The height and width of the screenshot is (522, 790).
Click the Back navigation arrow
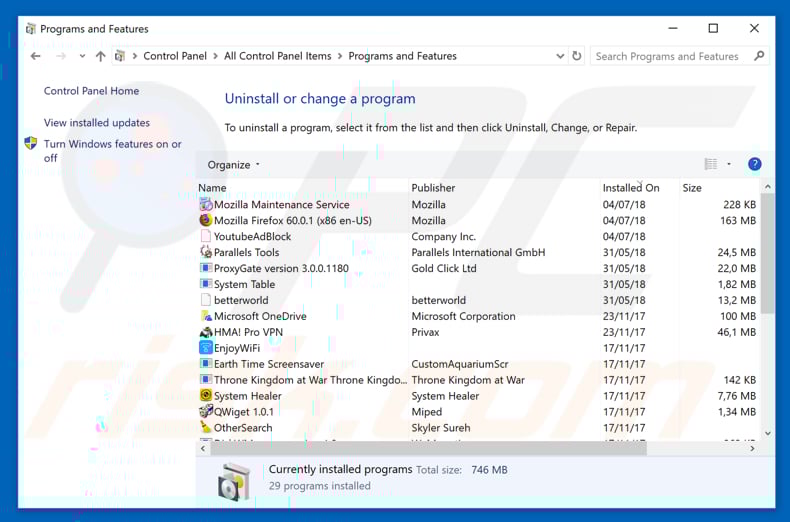click(x=35, y=56)
